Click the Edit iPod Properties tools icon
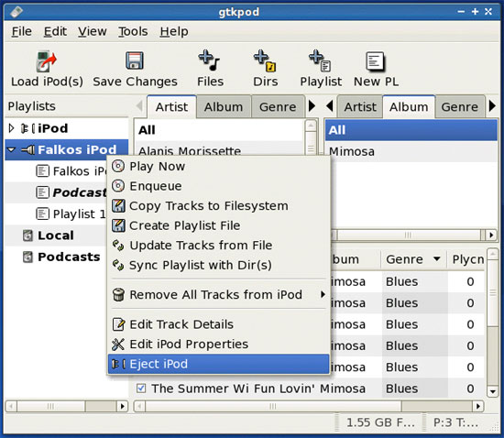This screenshot has height=438, width=504. 118,345
